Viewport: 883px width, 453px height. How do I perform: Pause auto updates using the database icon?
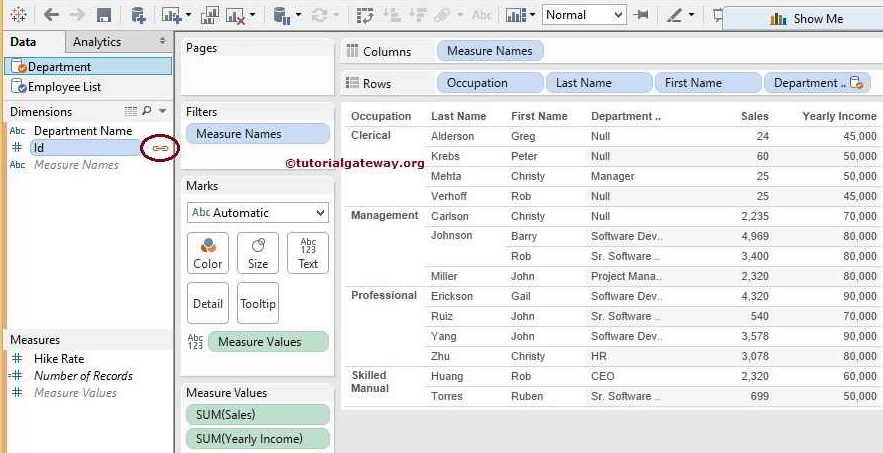pyautogui.click(x=281, y=16)
